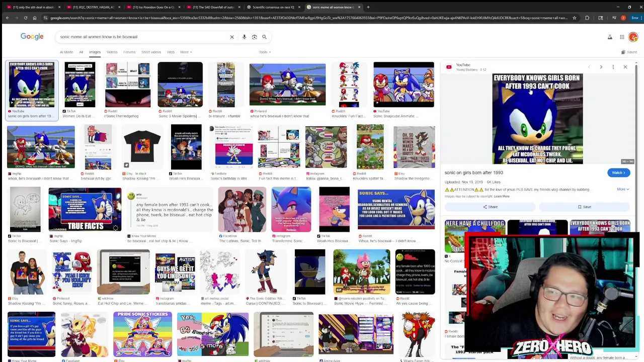The width and height of the screenshot is (644, 362).
Task: Click the Share button in preview
Action: pyautogui.click(x=490, y=207)
